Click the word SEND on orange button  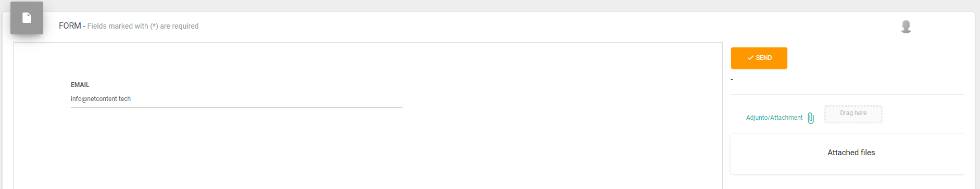(x=764, y=58)
